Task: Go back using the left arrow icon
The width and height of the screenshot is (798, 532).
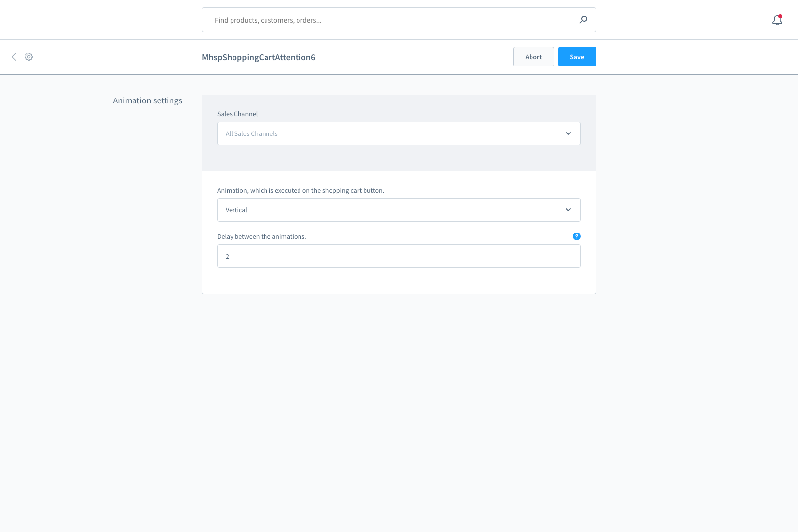Action: click(14, 57)
